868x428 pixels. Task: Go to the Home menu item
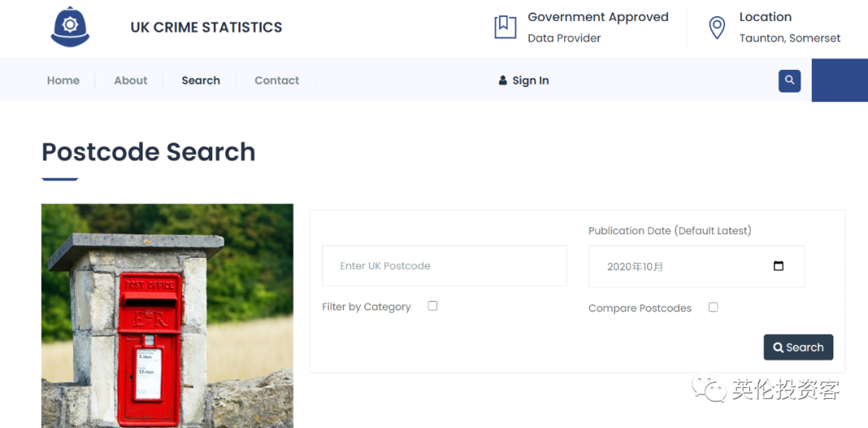63,80
